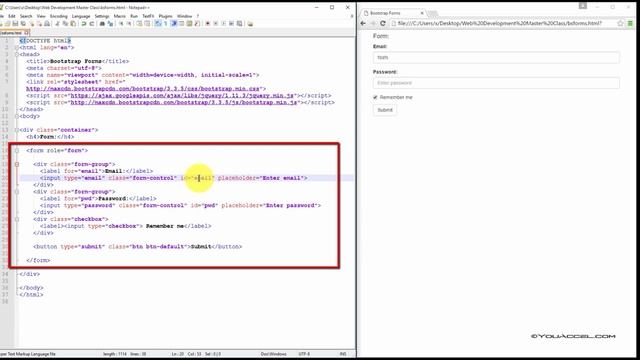Collapse the html tag fold marker
This screenshot has width=640, height=360.
pos(17,47)
